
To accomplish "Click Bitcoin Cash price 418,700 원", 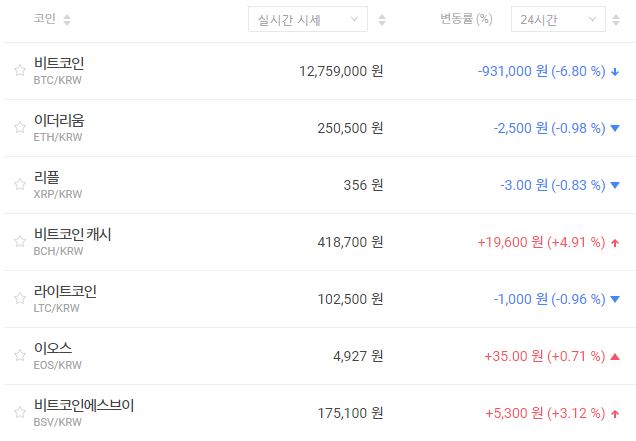I will coord(342,242).
